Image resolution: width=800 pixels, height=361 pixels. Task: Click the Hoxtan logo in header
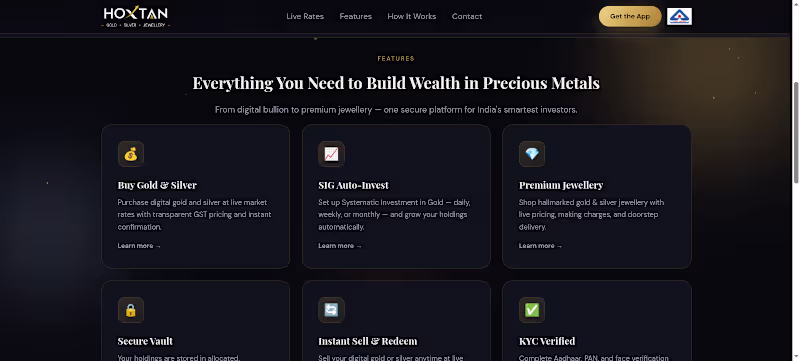tap(136, 16)
